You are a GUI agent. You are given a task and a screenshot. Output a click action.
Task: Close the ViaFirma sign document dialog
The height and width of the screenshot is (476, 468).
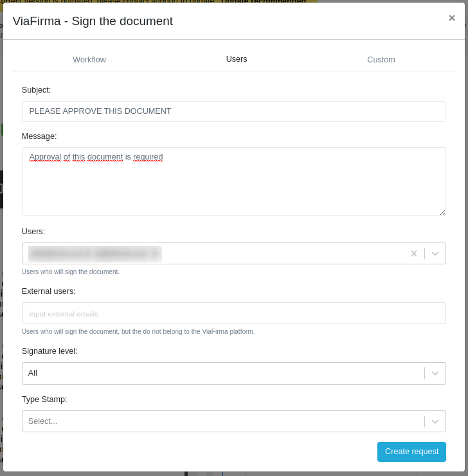coord(451,18)
